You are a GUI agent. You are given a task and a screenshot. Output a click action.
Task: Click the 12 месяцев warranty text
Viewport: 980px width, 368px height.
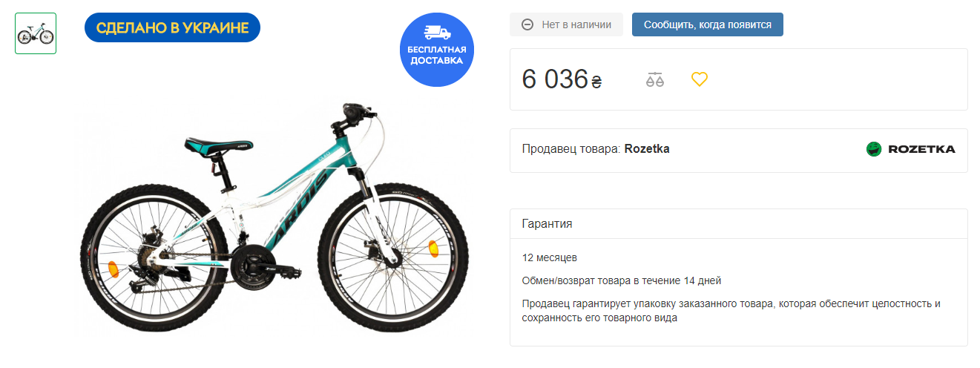point(550,258)
